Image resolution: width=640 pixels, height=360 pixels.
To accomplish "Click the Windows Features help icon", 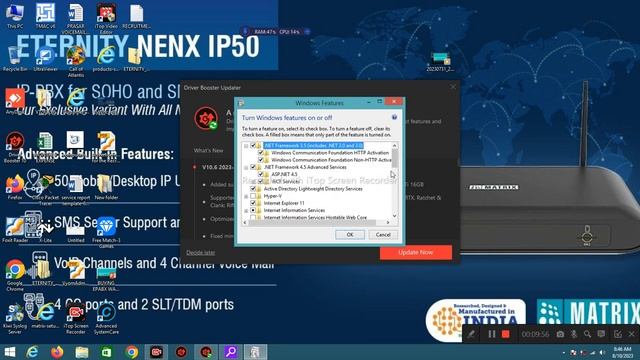I will tap(394, 117).
